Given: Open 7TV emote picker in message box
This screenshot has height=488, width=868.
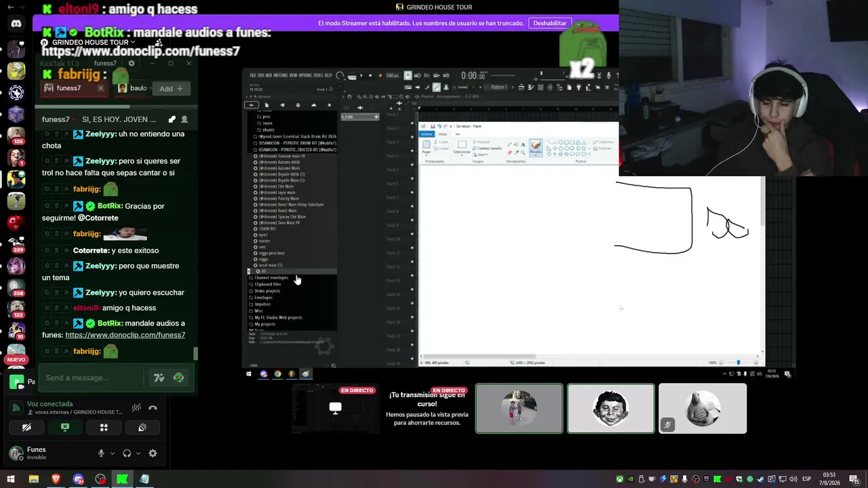Looking at the screenshot, I should 159,378.
